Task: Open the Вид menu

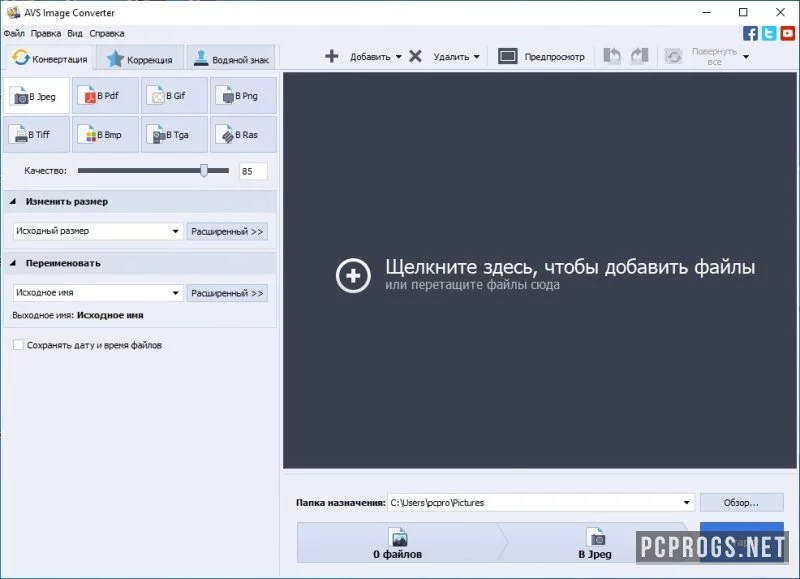Action: [74, 33]
